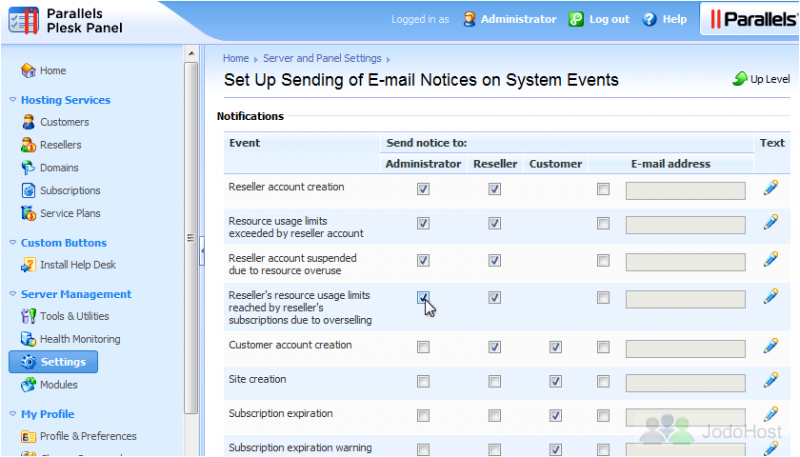
Task: Enable e-mail address checkbox for Reseller account creation
Action: pyautogui.click(x=603, y=189)
